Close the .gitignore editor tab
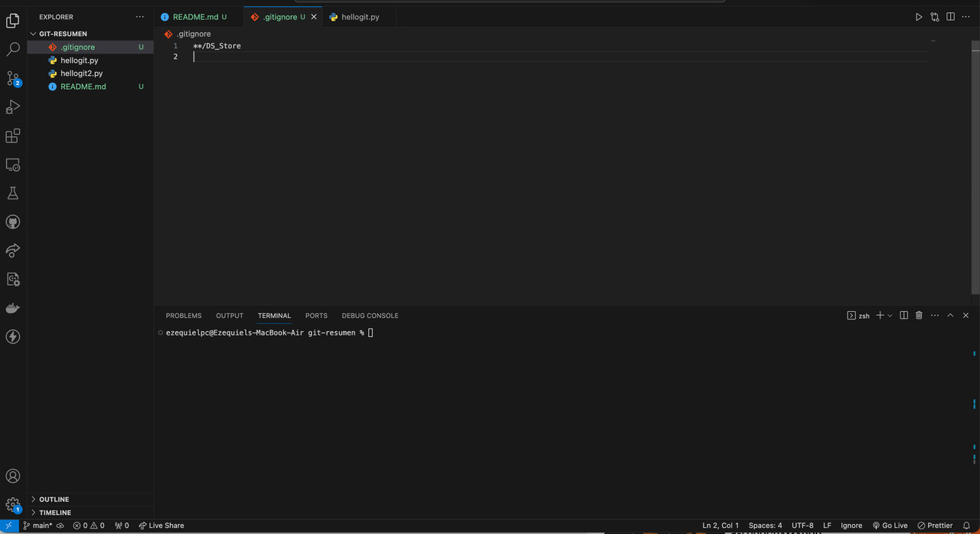This screenshot has height=534, width=980. pos(314,17)
